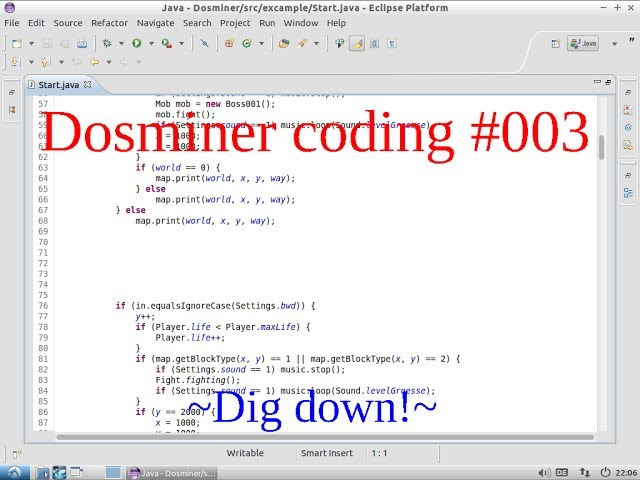This screenshot has height=480, width=640.
Task: Go to last edit location icon
Action: click(77, 62)
